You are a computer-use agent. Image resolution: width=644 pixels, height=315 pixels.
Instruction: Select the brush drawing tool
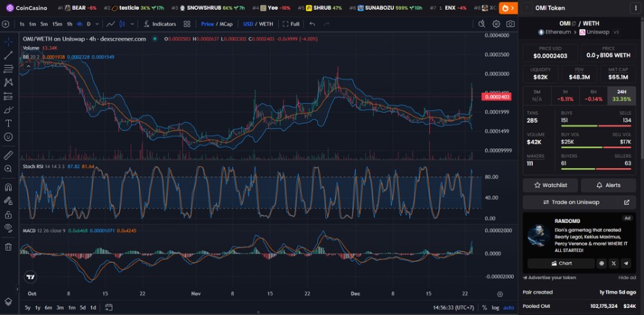click(8, 109)
